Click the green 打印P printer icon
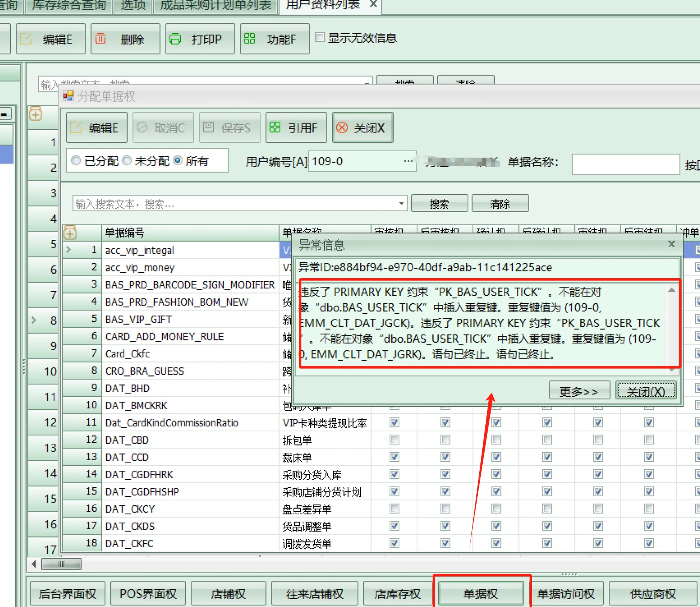 point(175,39)
